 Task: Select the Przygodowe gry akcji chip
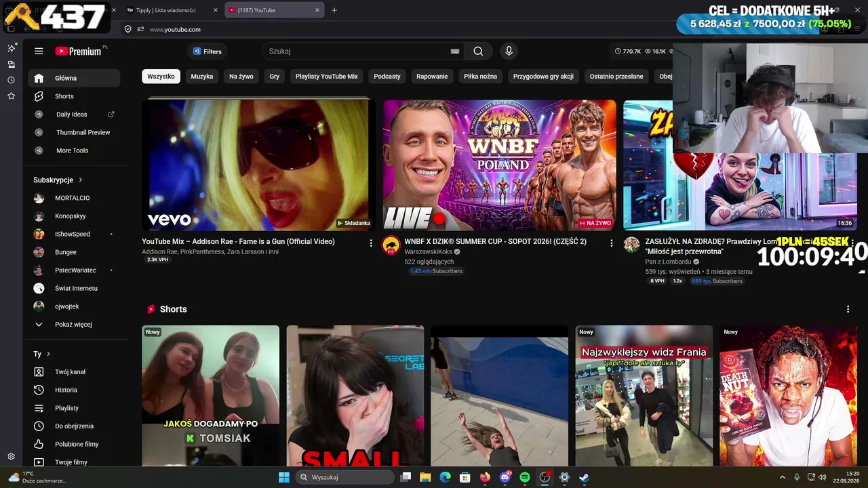click(543, 77)
